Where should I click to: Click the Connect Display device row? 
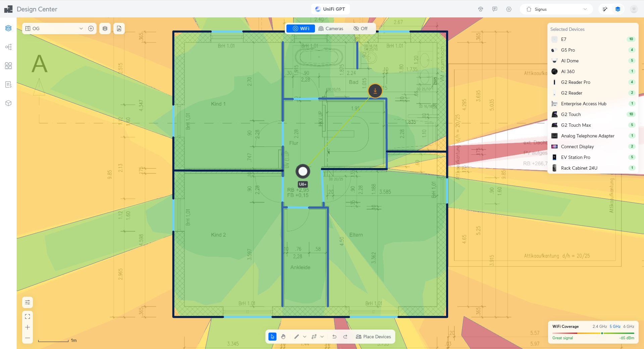tap(593, 147)
